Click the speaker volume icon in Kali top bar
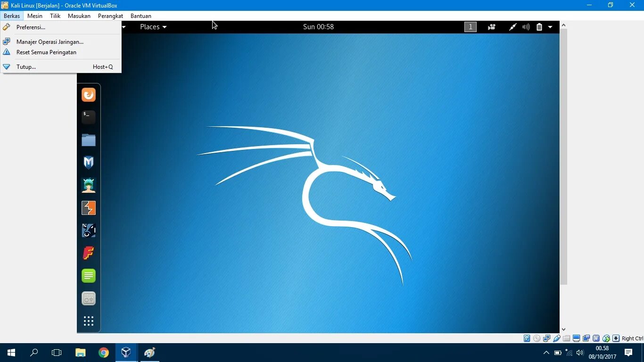 526,27
